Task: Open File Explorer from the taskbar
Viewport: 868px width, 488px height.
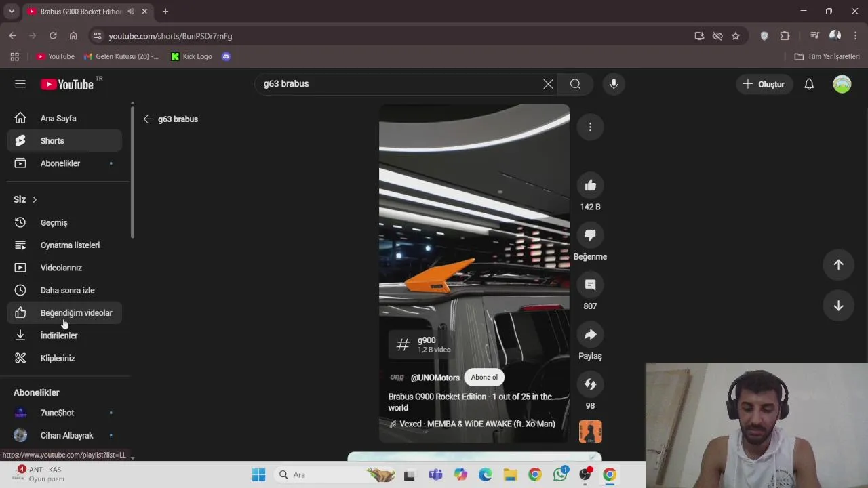Action: point(510,475)
